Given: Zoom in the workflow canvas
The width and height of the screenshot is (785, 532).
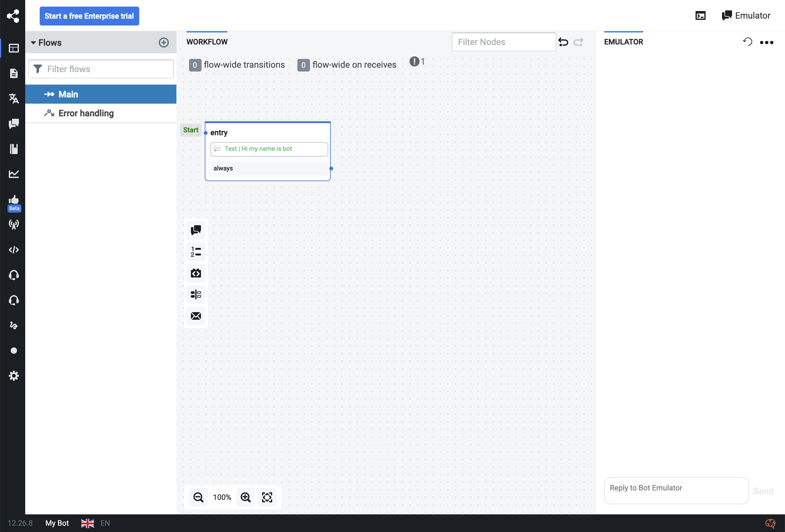Looking at the screenshot, I should [246, 497].
